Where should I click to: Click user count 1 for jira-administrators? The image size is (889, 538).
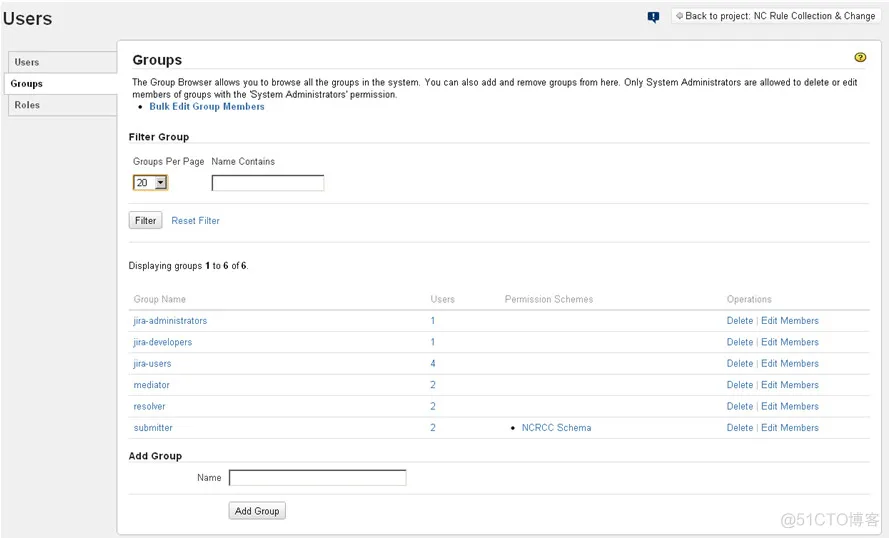coord(433,321)
